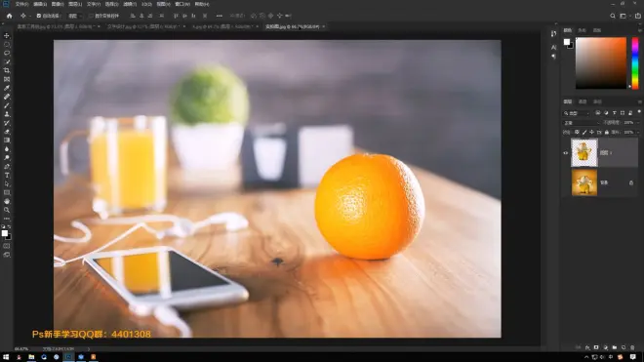Select the Background layer thumbnail
This screenshot has height=362, width=644.
click(584, 182)
